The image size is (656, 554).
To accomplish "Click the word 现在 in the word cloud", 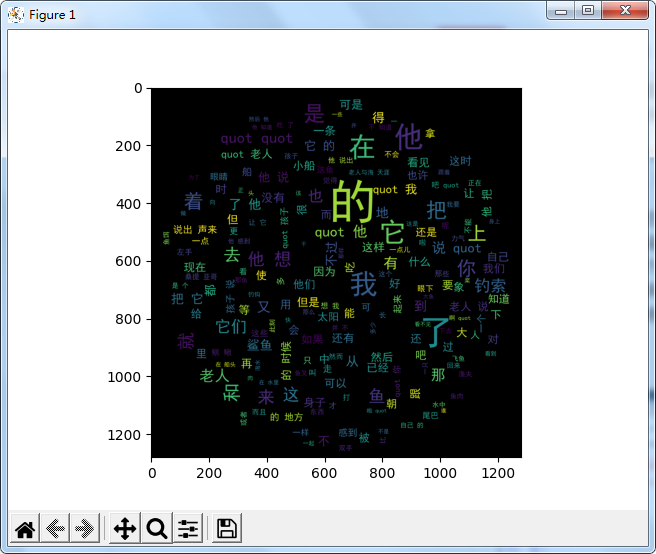I will pos(195,267).
